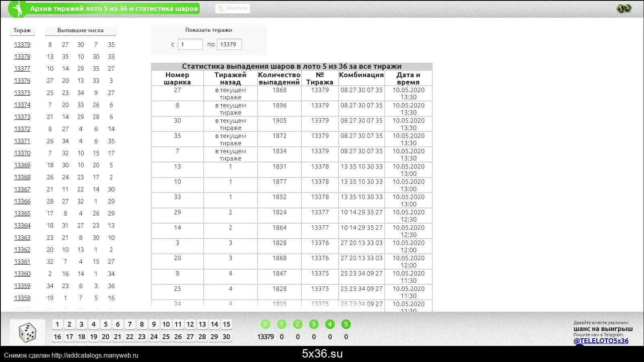Select number ball 30 in picker
Screen dimensions: 644x362
pyautogui.click(x=226, y=337)
